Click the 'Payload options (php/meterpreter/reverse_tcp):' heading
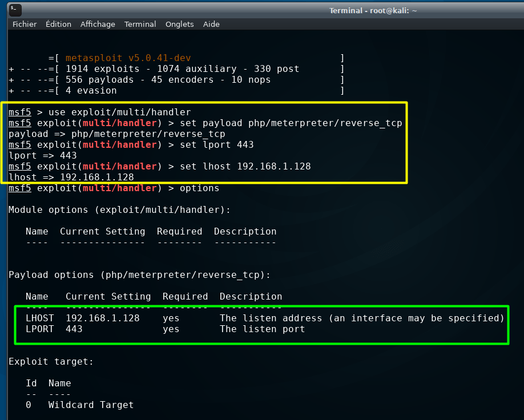 pos(139,274)
